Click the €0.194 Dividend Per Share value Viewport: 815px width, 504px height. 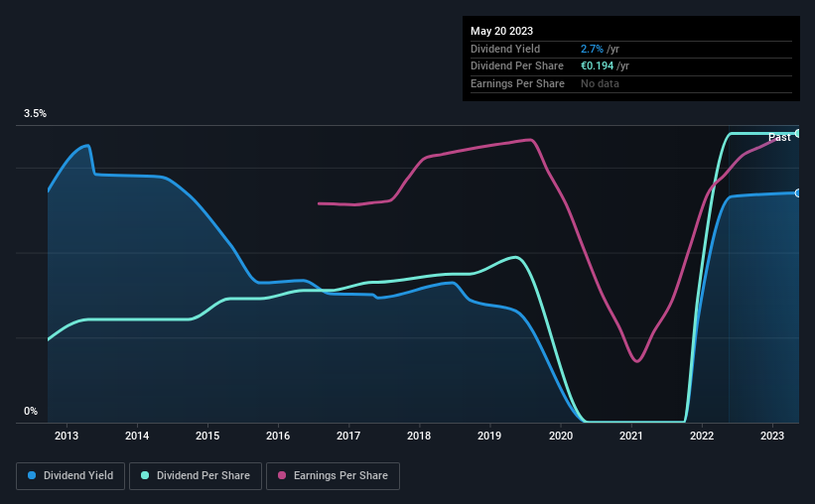pyautogui.click(x=598, y=66)
